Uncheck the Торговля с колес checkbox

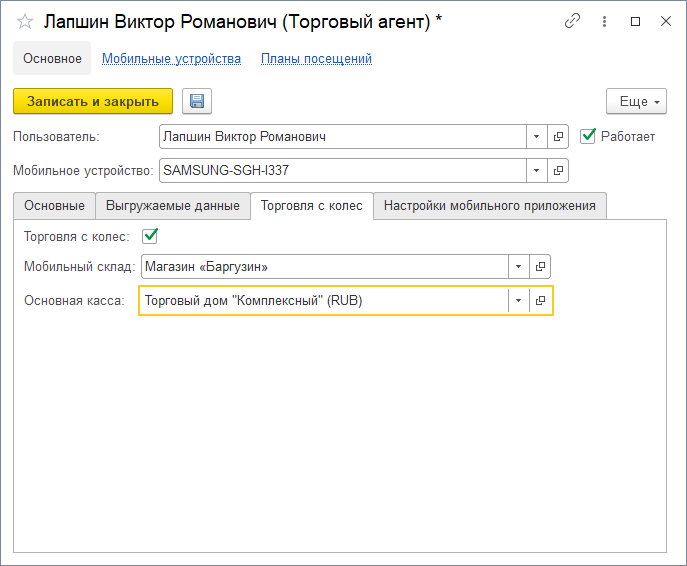tap(151, 236)
